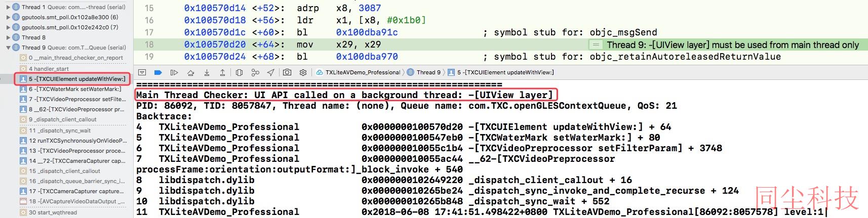Viewport: 868px width, 218px height.
Task: Click PID 86092 console line
Action: (x=406, y=106)
